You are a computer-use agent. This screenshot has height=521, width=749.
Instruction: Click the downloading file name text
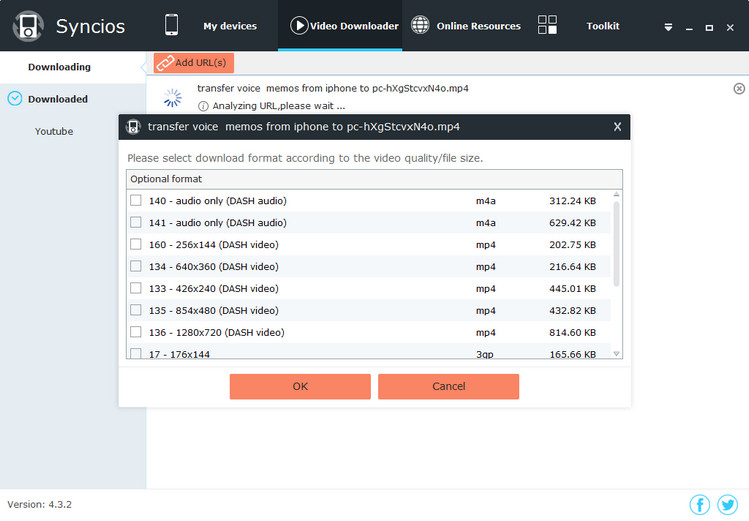[x=333, y=88]
